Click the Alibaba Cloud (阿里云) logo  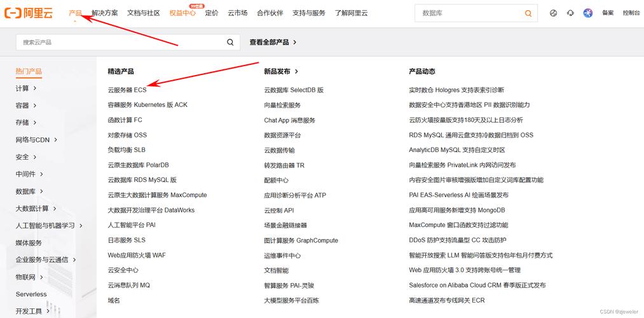(x=29, y=13)
